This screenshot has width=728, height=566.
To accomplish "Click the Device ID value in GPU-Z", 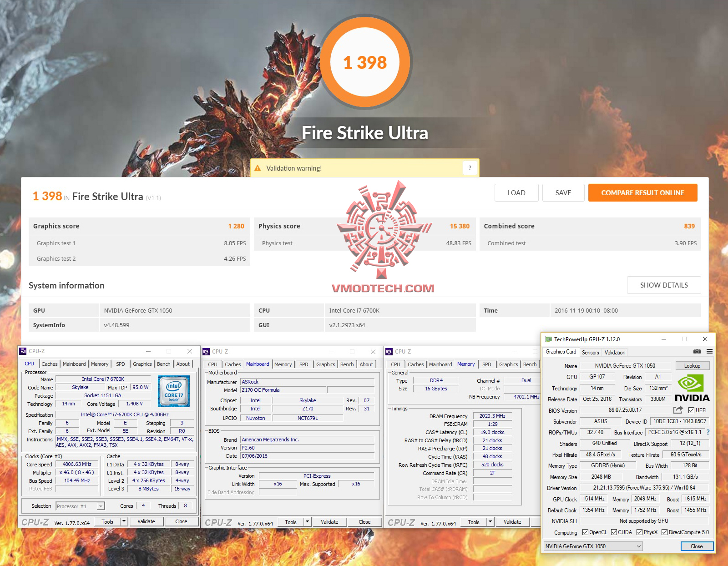I will 680,421.
